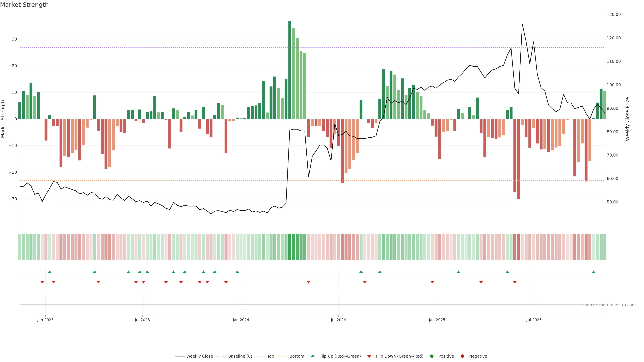Click the rightmost green flip-up triangle marker
This screenshot has height=362, width=644.
click(x=594, y=272)
